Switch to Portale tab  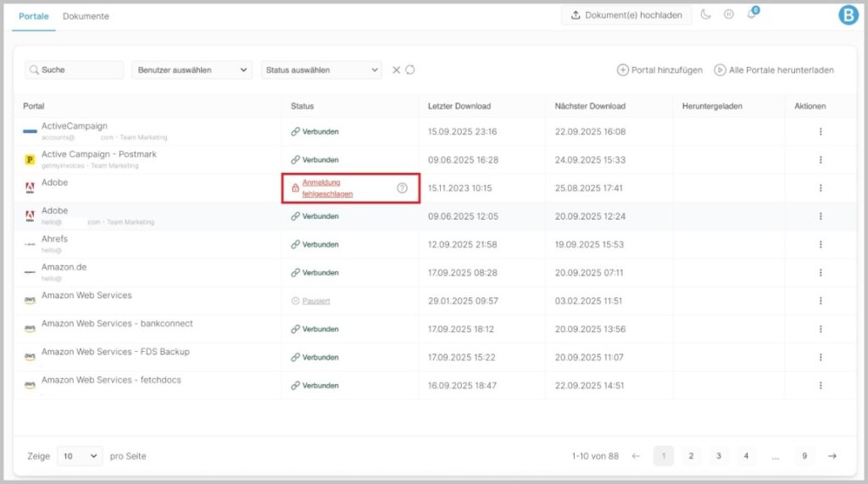click(34, 16)
